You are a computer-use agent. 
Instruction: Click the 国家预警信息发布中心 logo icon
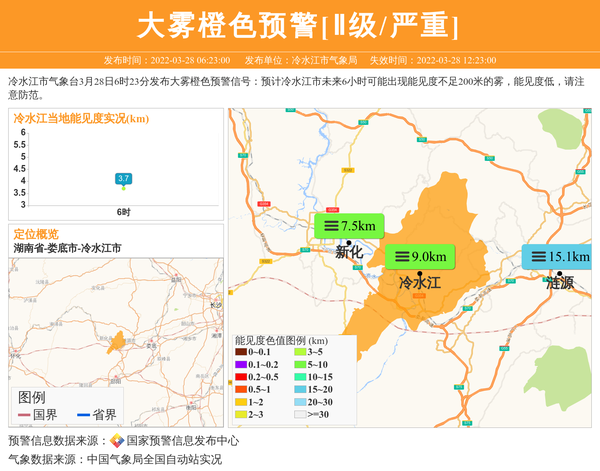(117, 441)
